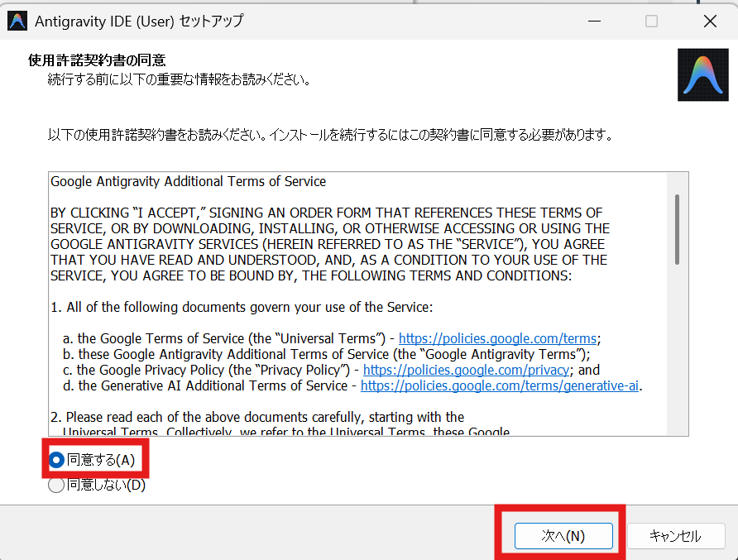738x560 pixels.
Task: Click the キャンセル button
Action: (x=675, y=535)
